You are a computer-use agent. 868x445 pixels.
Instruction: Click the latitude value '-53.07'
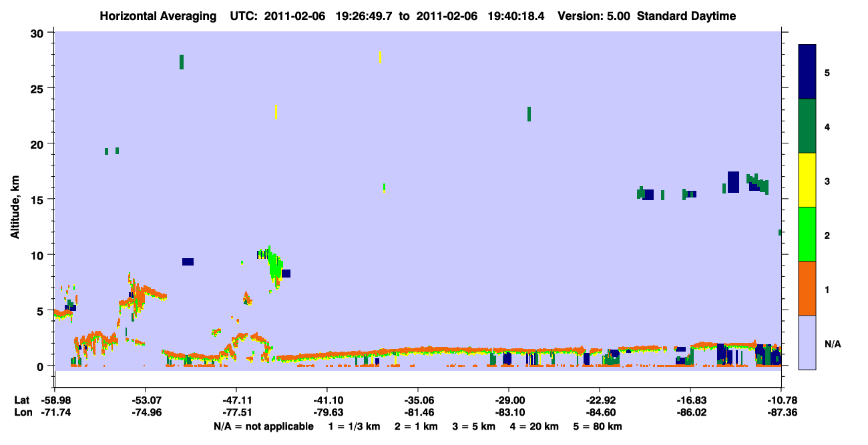pyautogui.click(x=146, y=400)
